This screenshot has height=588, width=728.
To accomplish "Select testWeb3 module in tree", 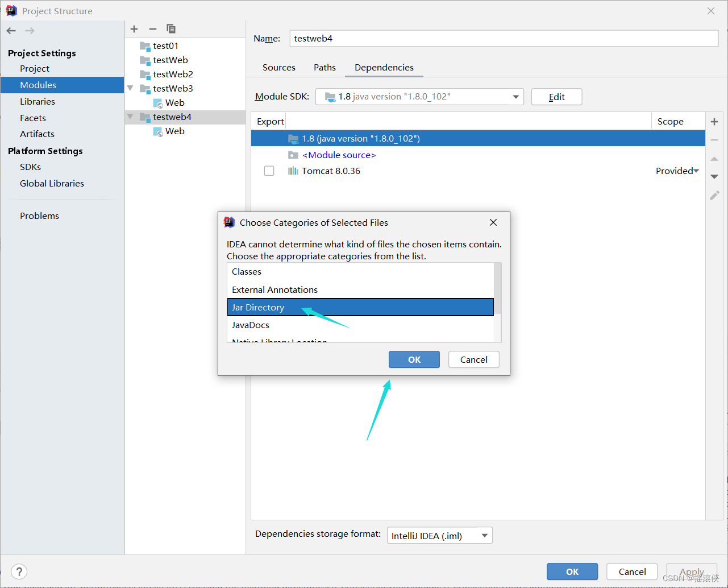I will 173,88.
